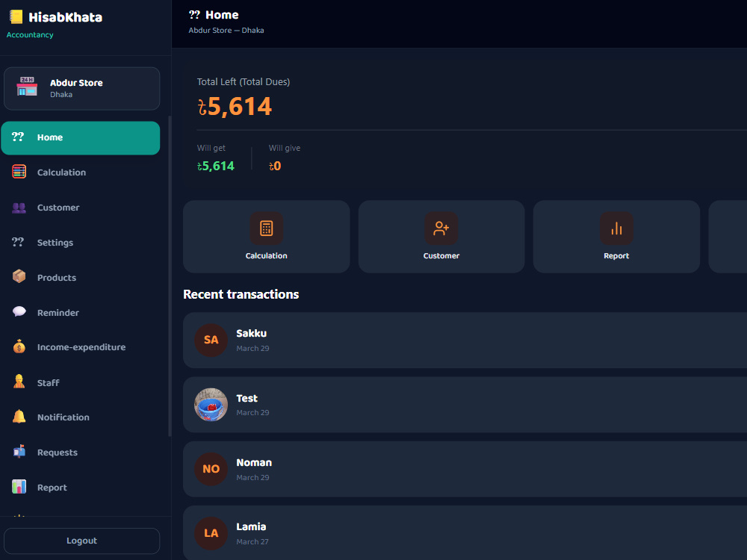Open the Report menu item in sidebar
The height and width of the screenshot is (560, 747).
(x=81, y=487)
